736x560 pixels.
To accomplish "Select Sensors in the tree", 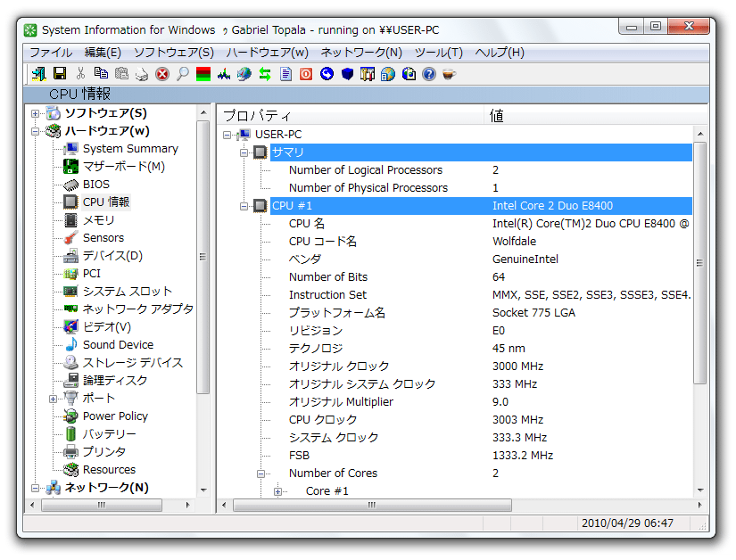I will click(103, 238).
